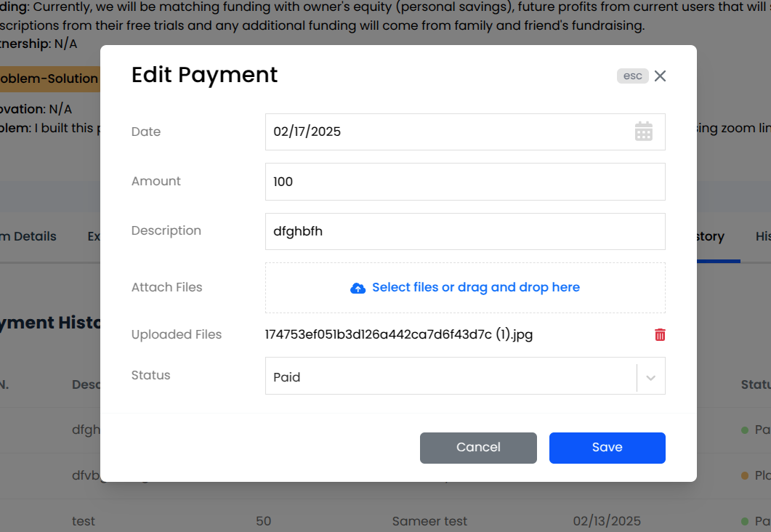
Task: Delete the uploaded jpg using the red trash icon
Action: pyautogui.click(x=659, y=334)
